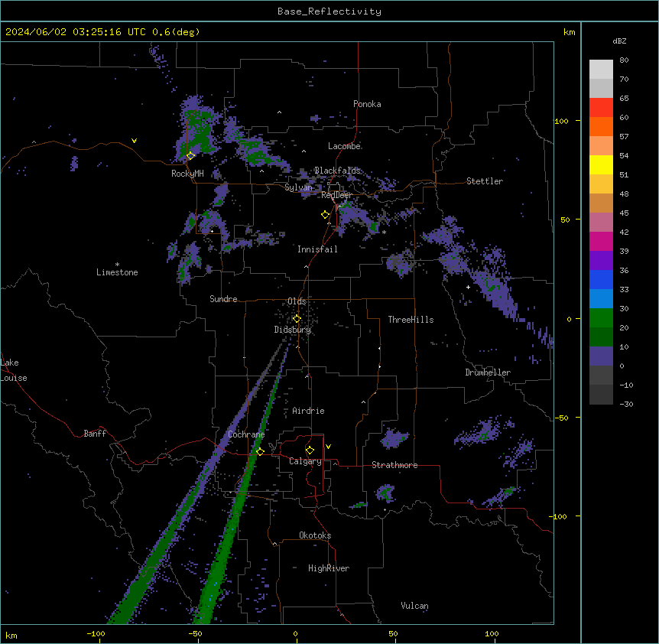659x644 pixels.
Task: Click the 0 tick on the bottom axis
Action: click(295, 633)
